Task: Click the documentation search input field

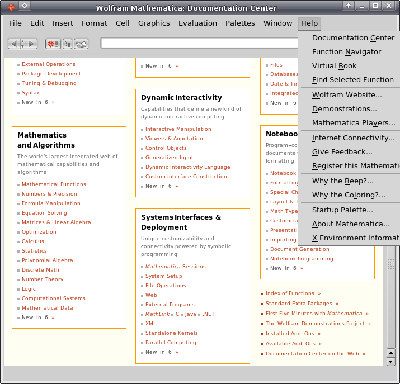Action: (199, 43)
